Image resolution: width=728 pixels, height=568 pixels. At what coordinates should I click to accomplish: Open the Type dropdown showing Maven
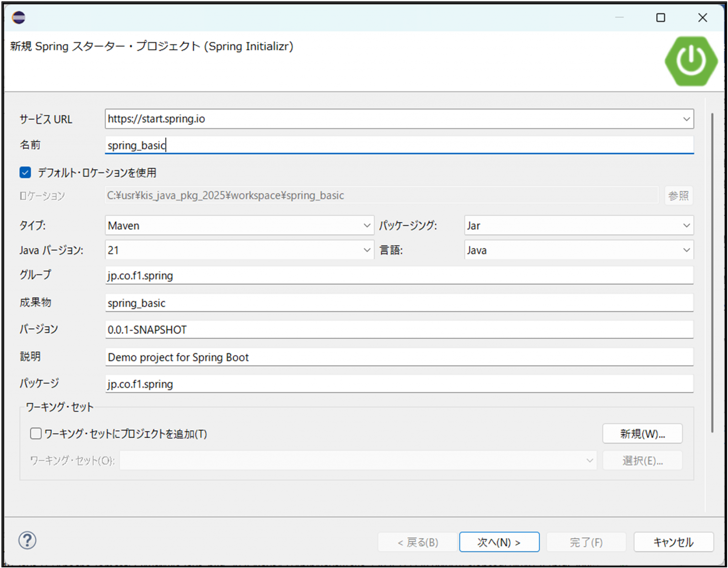point(367,225)
